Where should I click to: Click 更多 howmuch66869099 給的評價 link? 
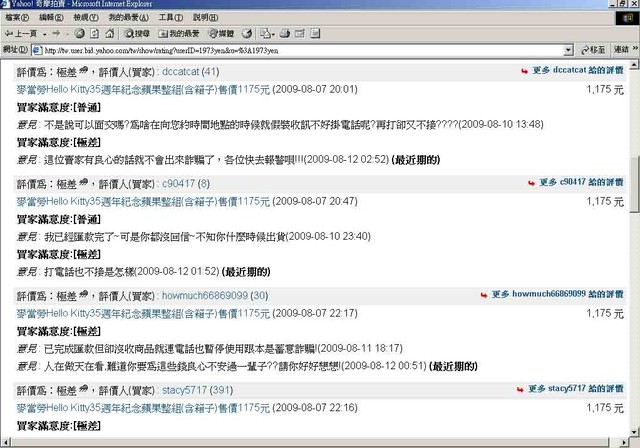(558, 294)
